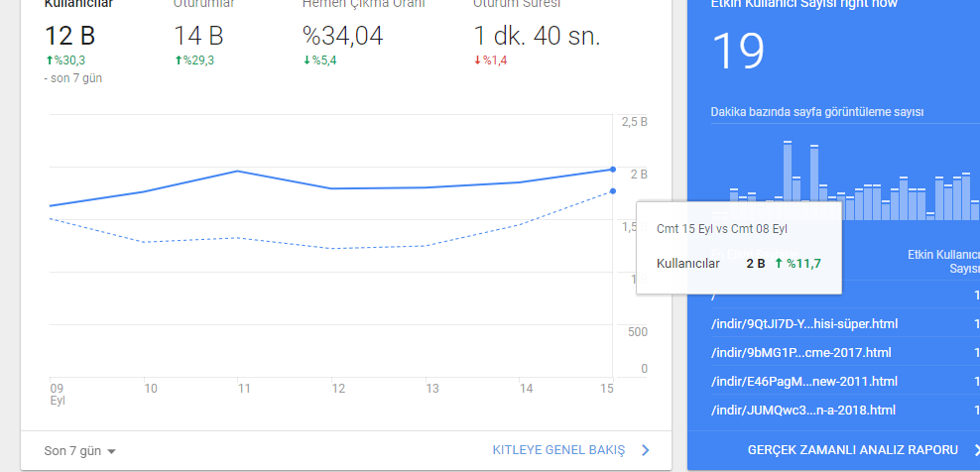Image resolution: width=980 pixels, height=472 pixels.
Task: Click chevron next to GERÇEK ZAMANLI ANALİZ RAPORU
Action: 976,449
